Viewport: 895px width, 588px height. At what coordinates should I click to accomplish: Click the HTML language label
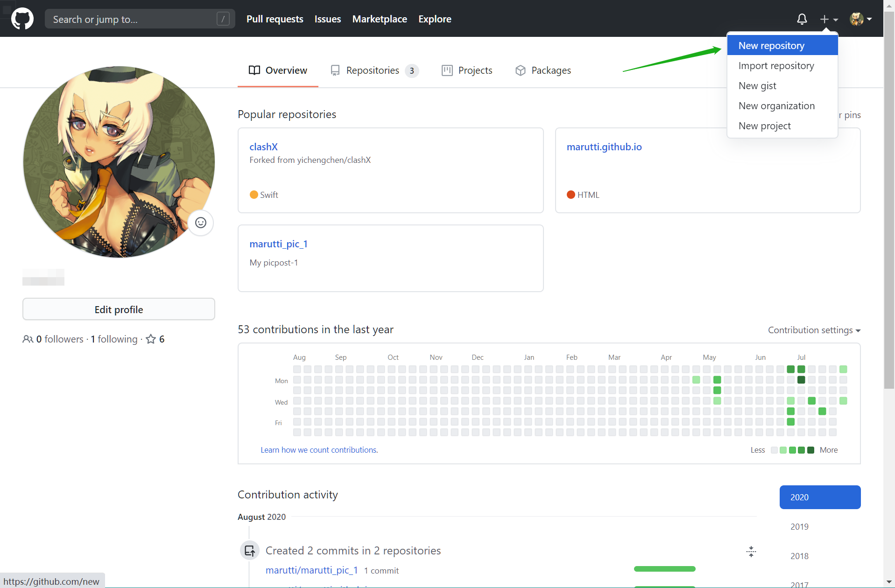click(588, 195)
